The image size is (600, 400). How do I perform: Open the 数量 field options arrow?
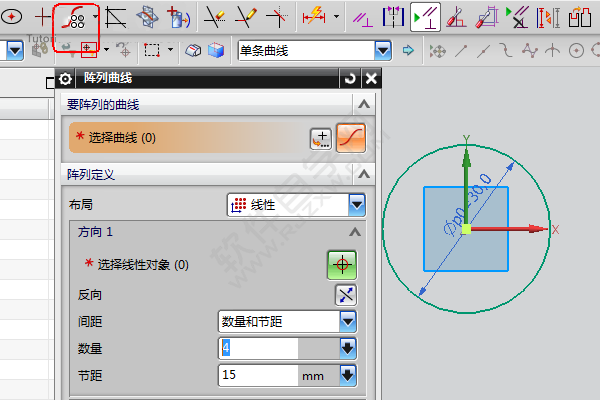coord(348,348)
